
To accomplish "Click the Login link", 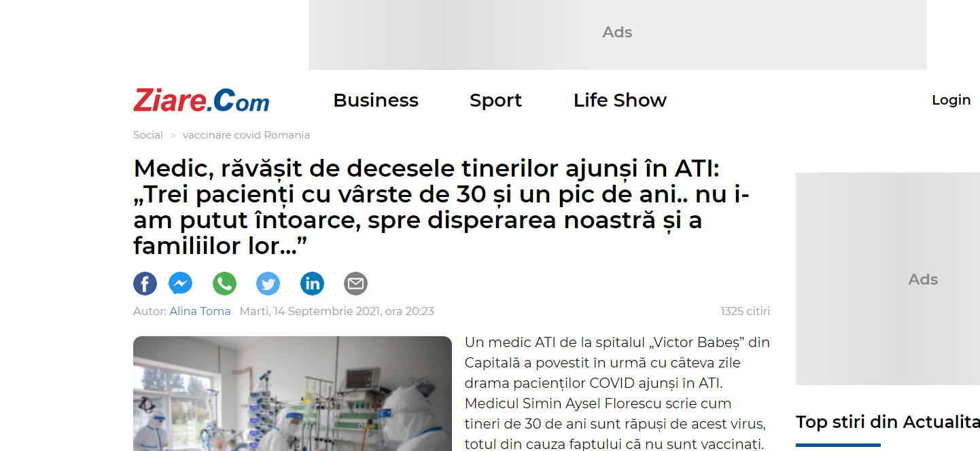I will [x=951, y=100].
